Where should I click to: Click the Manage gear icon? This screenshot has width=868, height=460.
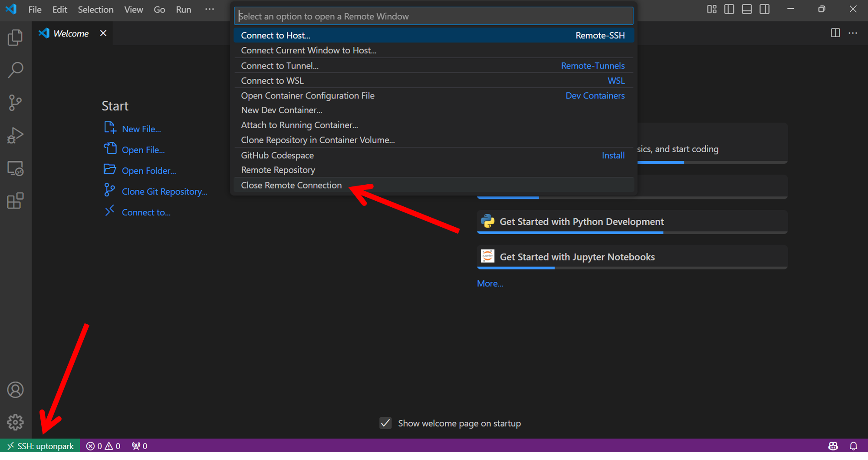coord(15,422)
